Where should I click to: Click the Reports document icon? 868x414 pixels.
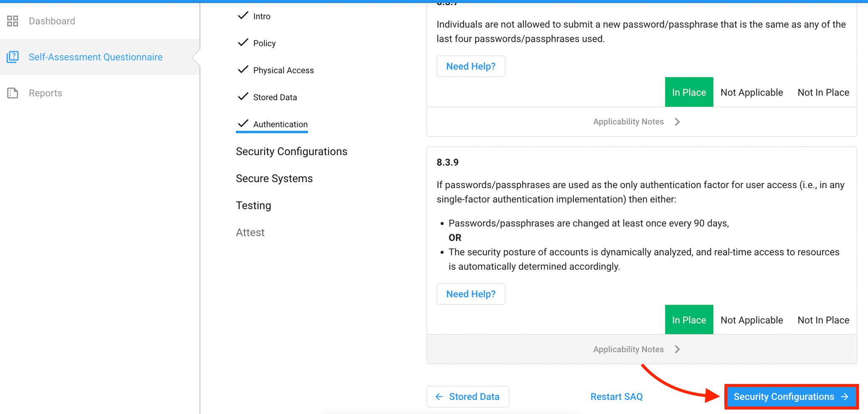point(13,93)
